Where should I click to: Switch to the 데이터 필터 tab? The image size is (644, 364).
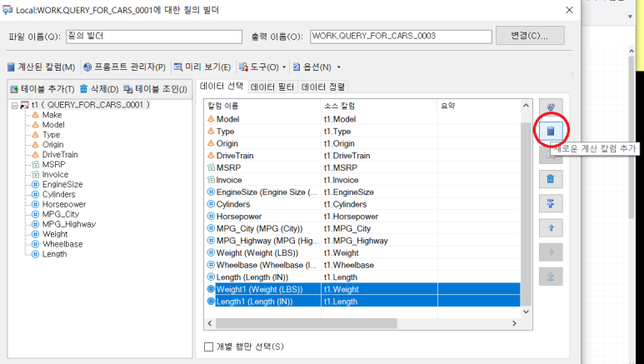pos(272,87)
